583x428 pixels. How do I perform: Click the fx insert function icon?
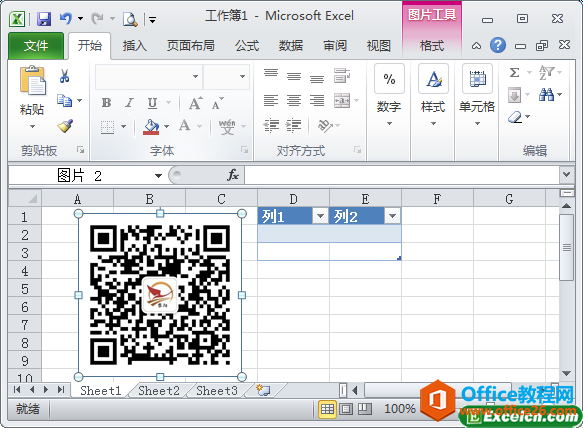(233, 175)
